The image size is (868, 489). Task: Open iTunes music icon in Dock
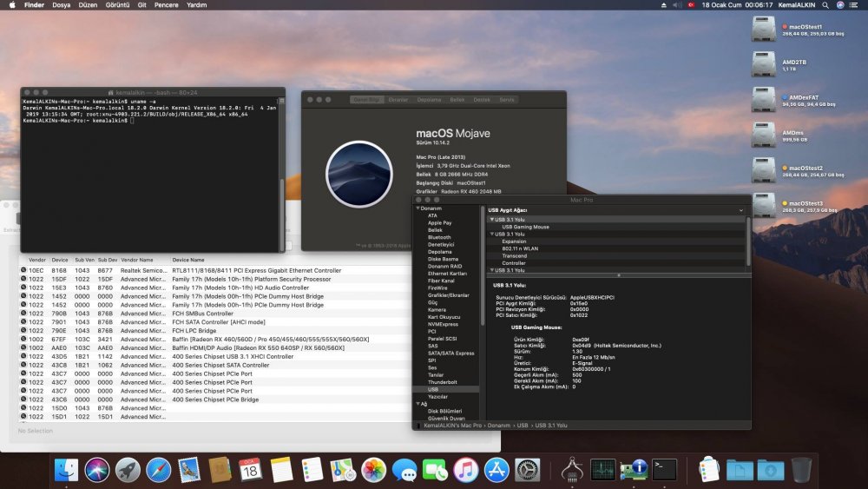[x=466, y=470]
